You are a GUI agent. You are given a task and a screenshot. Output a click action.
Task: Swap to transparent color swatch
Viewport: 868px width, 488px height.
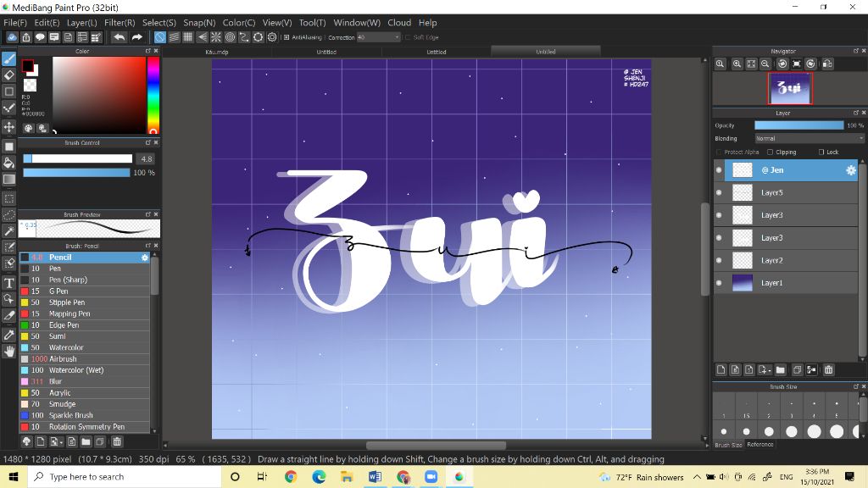pyautogui.click(x=30, y=85)
